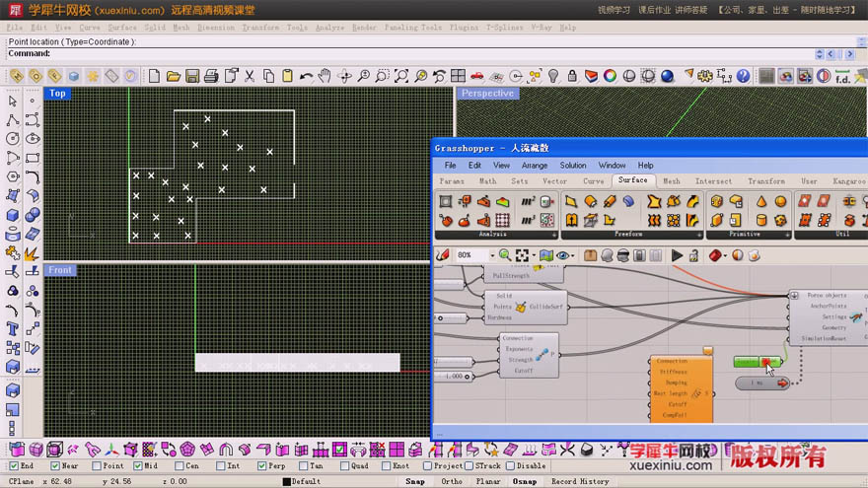Toggle the Perp osnap checkbox
Viewport: 868px width, 488px height.
tap(261, 466)
